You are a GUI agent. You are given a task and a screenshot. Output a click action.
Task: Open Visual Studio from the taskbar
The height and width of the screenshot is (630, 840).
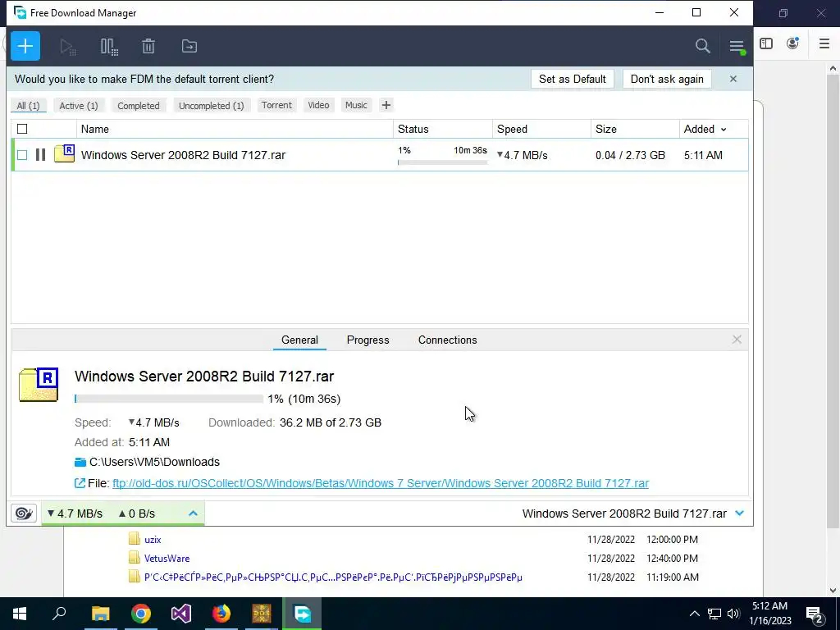point(181,614)
